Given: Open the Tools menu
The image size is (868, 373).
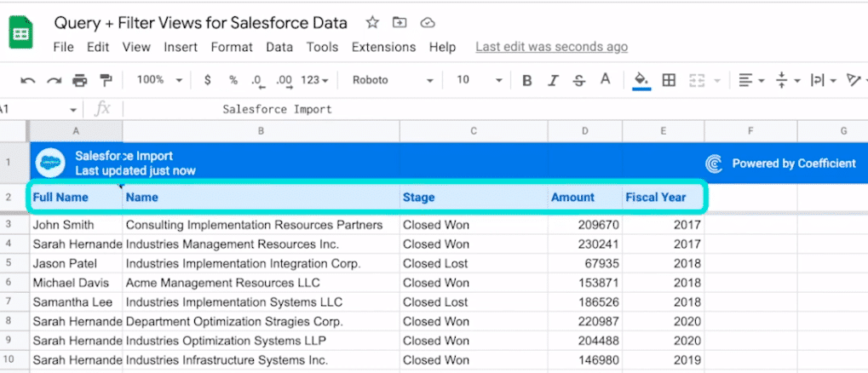Looking at the screenshot, I should click(322, 47).
